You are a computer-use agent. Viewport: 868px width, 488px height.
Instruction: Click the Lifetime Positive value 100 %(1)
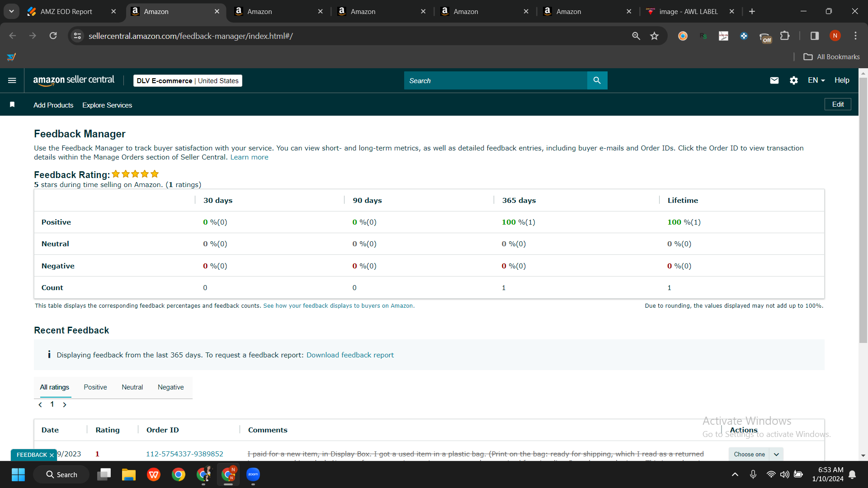pyautogui.click(x=684, y=222)
